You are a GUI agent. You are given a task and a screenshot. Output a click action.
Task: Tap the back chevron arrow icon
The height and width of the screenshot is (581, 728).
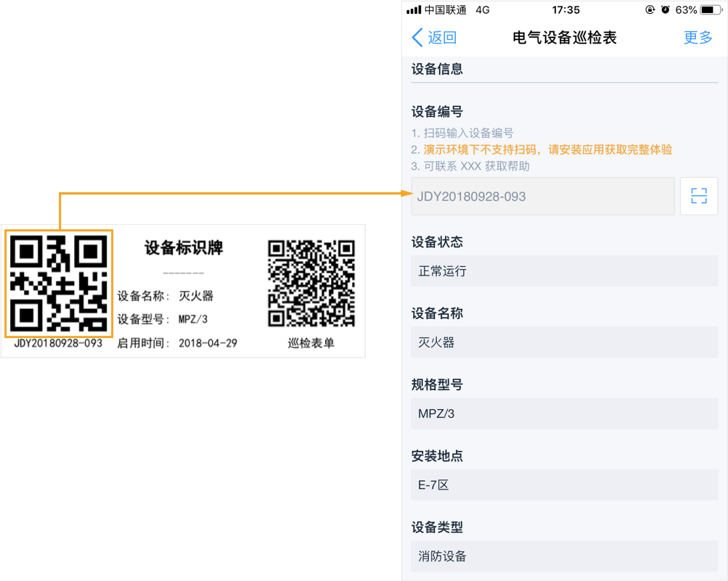tap(417, 38)
